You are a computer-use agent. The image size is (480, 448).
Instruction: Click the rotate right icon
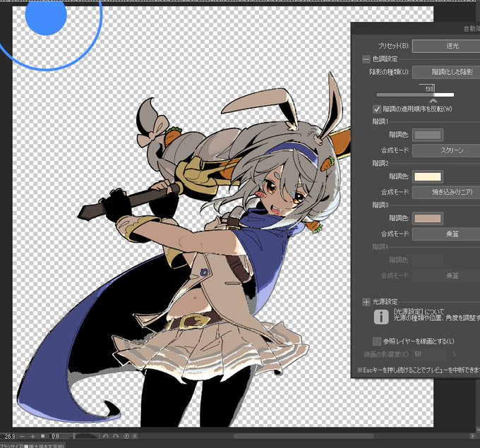116,437
